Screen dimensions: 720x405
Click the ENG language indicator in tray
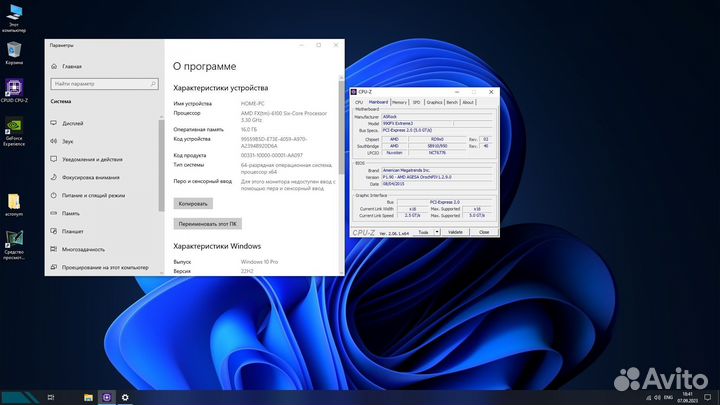pos(669,397)
